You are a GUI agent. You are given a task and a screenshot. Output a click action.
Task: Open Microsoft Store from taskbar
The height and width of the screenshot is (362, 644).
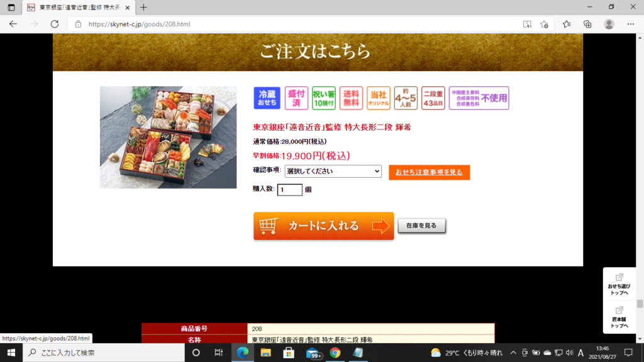pos(289,353)
